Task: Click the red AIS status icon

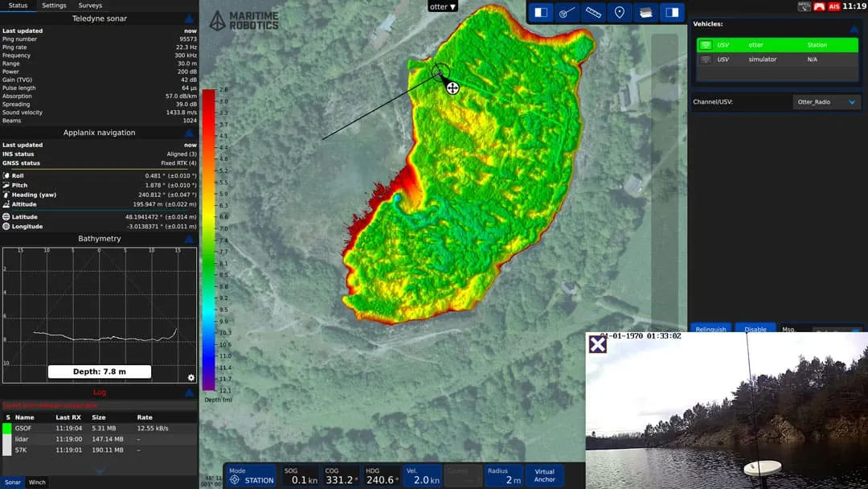Action: point(834,6)
